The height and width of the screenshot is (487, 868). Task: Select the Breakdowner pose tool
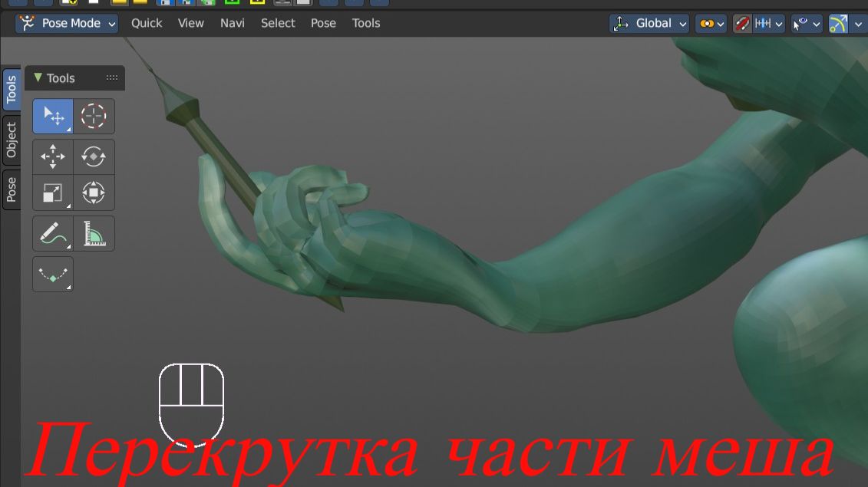pyautogui.click(x=53, y=274)
